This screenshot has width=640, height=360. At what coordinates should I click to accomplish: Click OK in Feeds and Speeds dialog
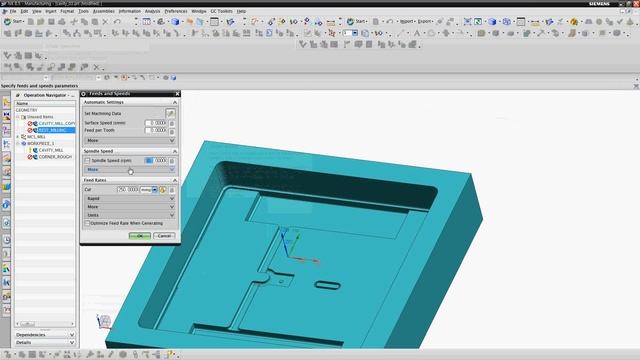click(140, 236)
